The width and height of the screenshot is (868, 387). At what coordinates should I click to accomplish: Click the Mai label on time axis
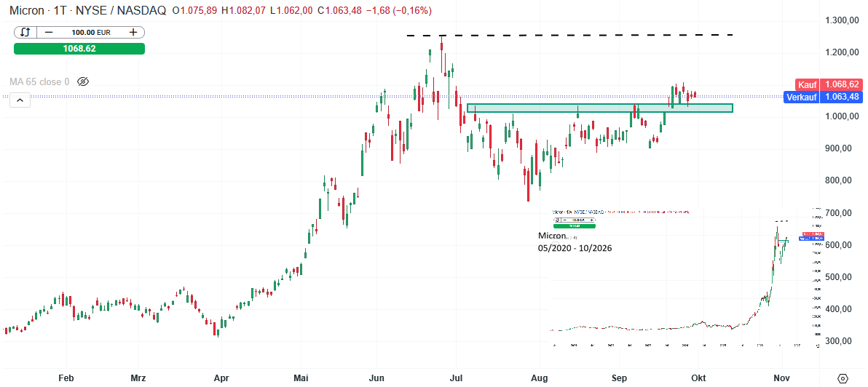301,378
